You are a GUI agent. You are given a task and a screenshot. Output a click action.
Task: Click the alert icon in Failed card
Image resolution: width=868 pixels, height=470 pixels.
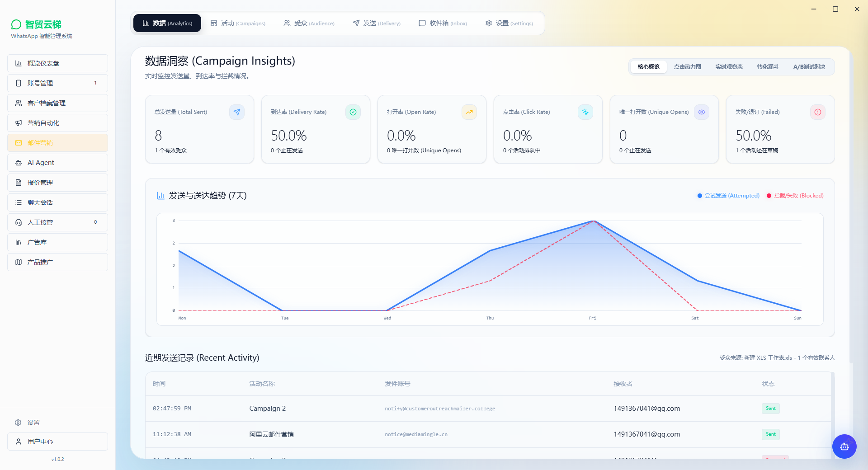[x=818, y=112]
